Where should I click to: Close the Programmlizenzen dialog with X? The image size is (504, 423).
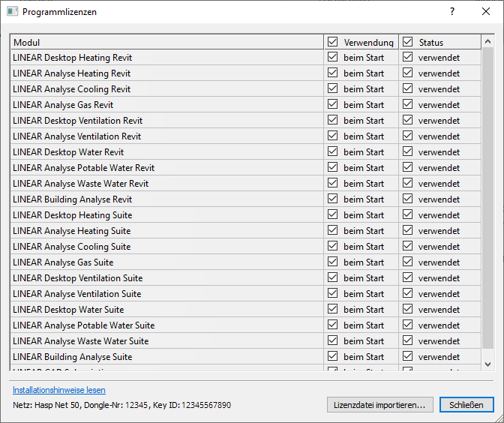486,11
